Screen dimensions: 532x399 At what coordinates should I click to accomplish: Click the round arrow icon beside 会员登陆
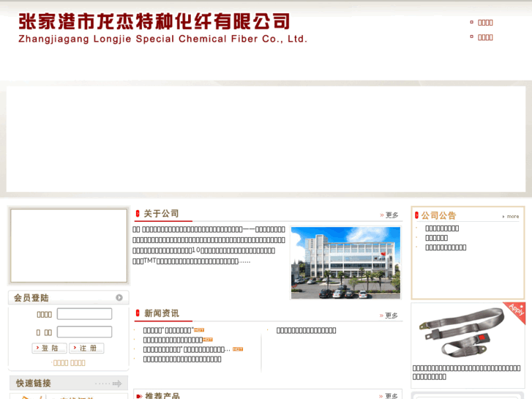119,297
